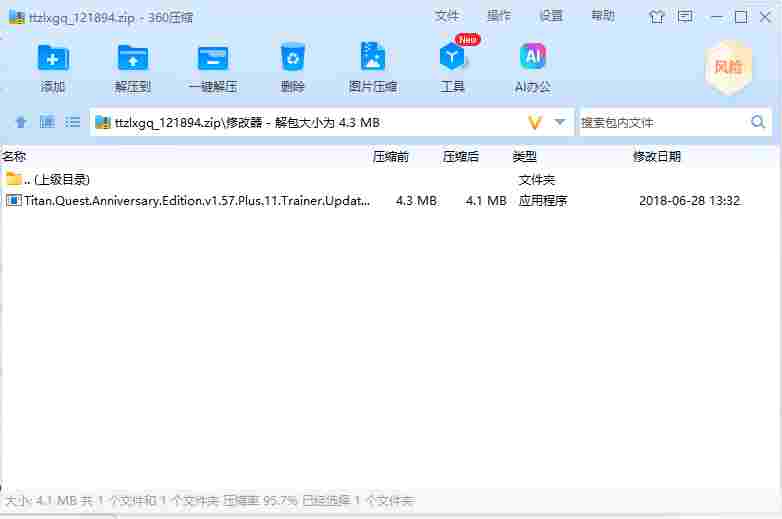Click the 应用程序 type cell

point(543,201)
